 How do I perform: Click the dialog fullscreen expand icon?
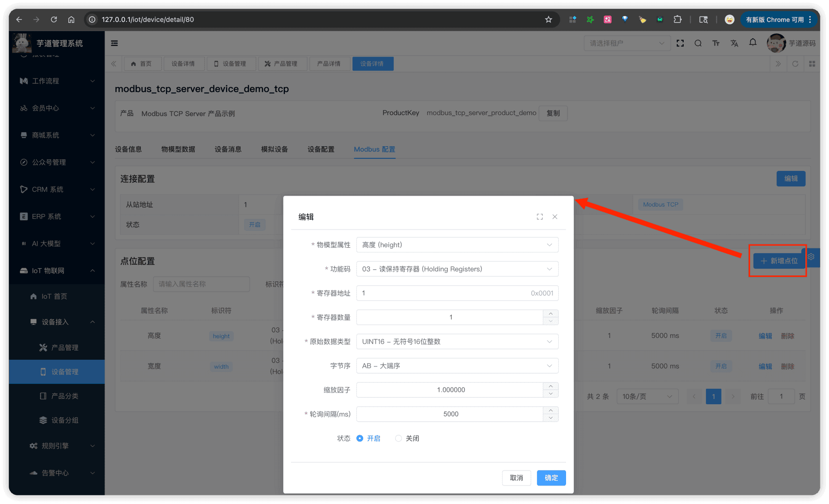coord(539,217)
